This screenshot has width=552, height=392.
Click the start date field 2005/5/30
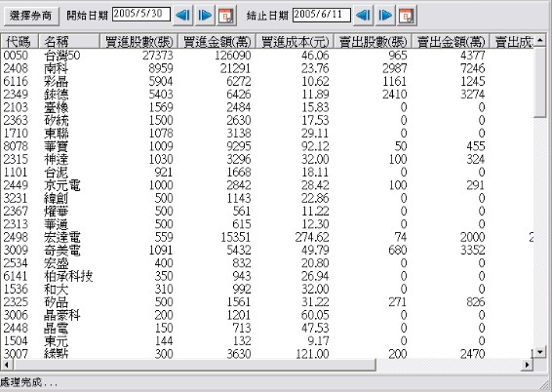tap(141, 14)
